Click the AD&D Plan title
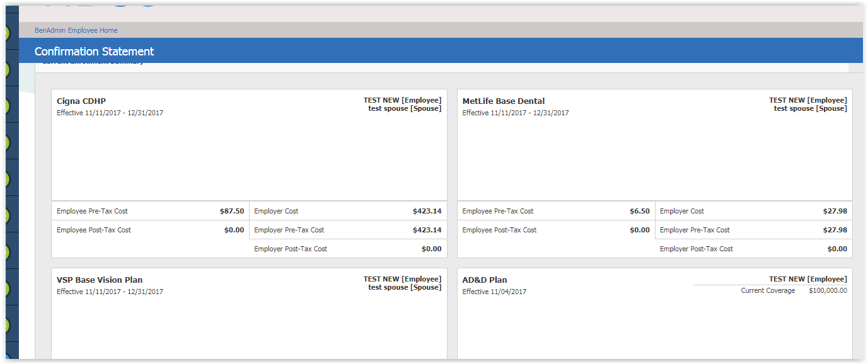 [x=484, y=280]
